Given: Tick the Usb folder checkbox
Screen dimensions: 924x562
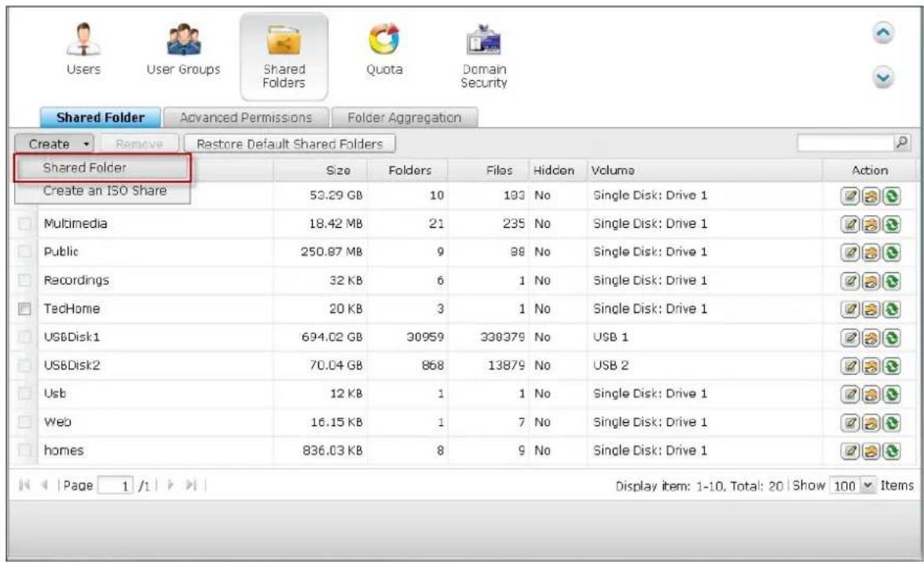Looking at the screenshot, I should 25,393.
